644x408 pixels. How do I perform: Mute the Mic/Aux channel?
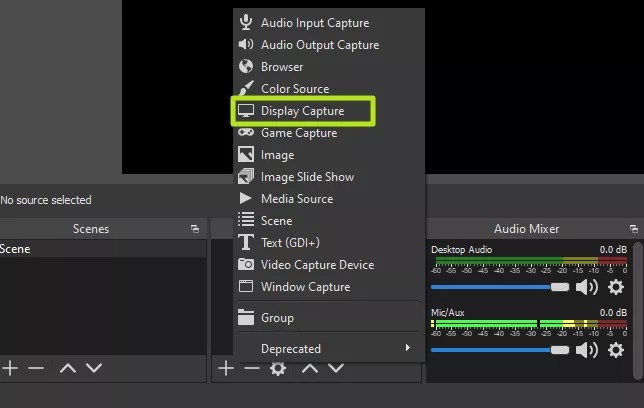tap(587, 349)
